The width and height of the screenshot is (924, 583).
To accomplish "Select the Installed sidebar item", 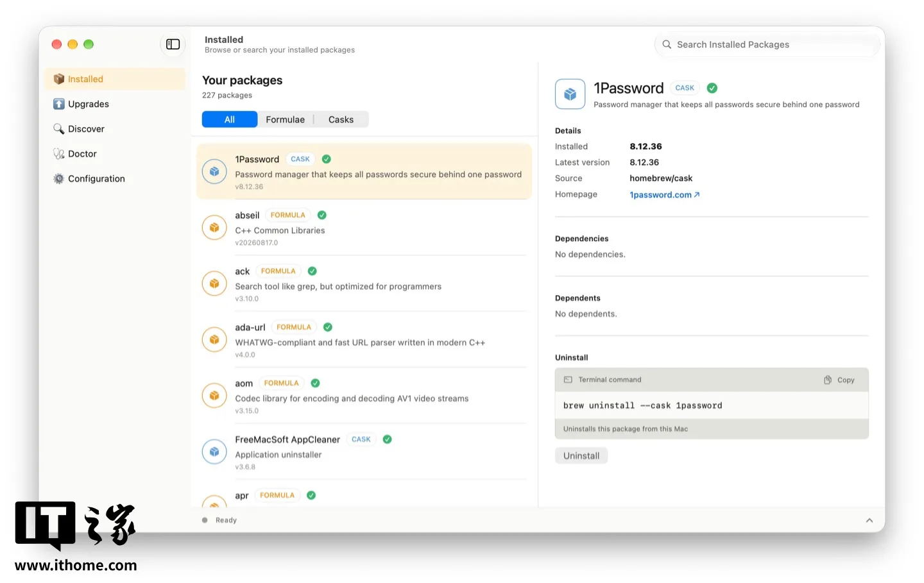I will (116, 79).
